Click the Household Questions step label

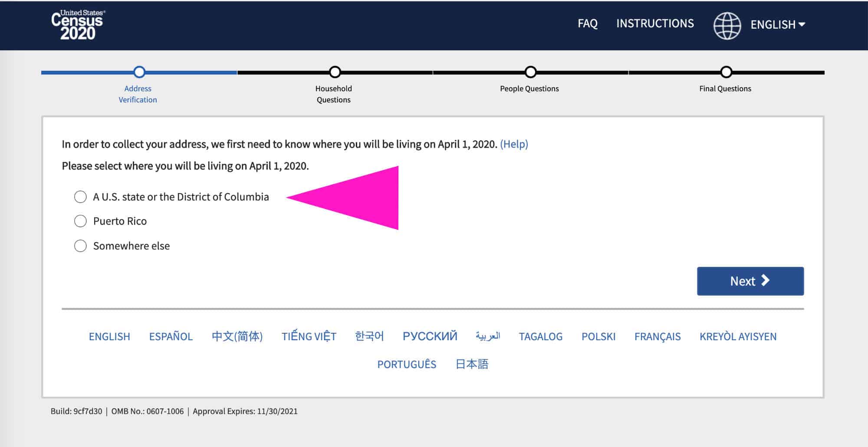click(x=334, y=94)
